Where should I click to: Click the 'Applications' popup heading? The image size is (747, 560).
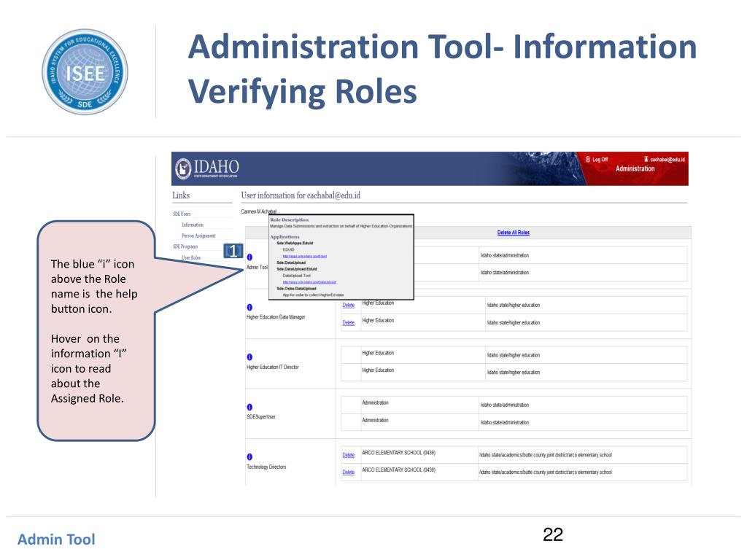point(285,237)
